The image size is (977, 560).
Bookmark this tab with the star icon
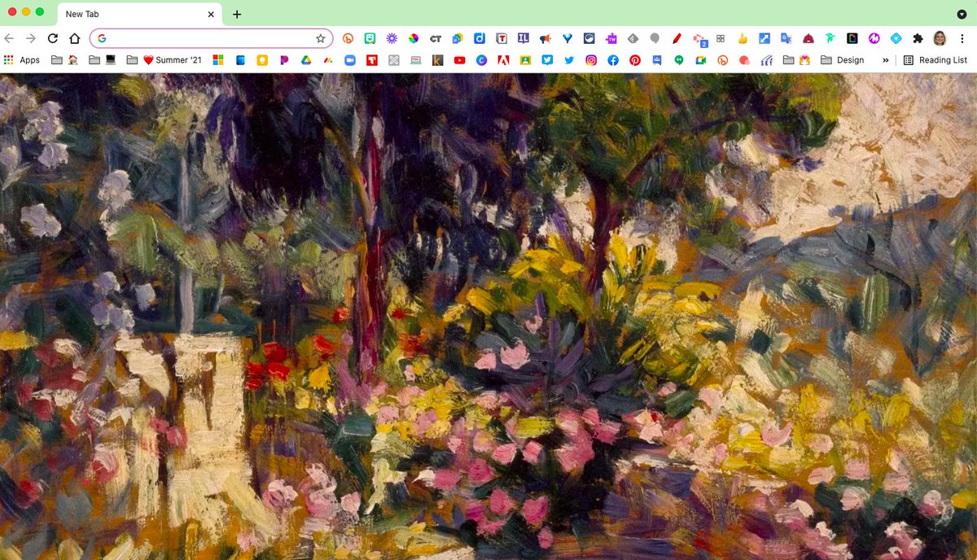[320, 38]
